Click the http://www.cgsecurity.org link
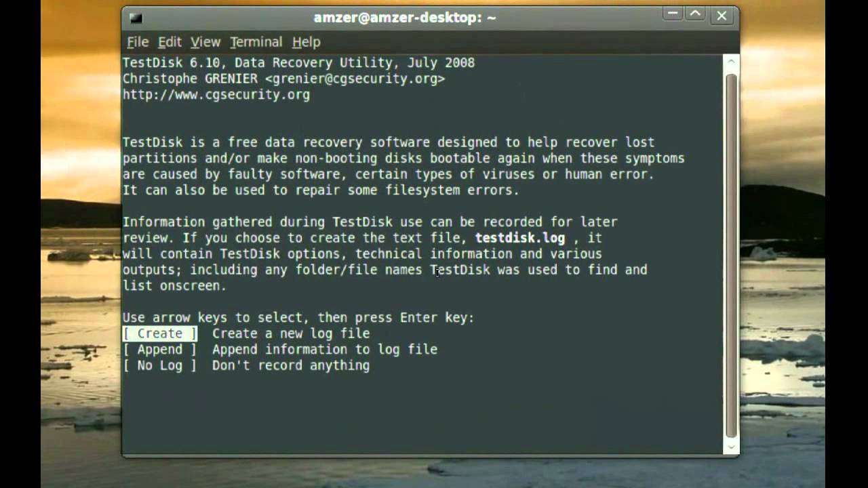868x488 pixels. pos(216,95)
